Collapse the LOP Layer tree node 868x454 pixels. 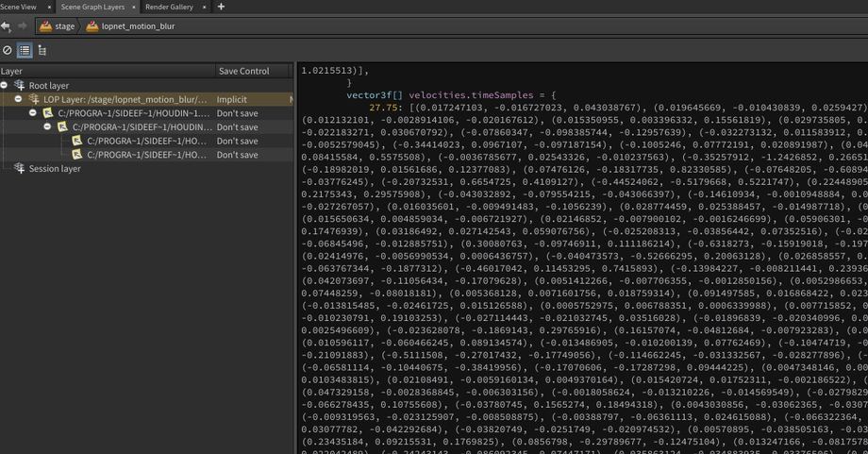click(19, 99)
